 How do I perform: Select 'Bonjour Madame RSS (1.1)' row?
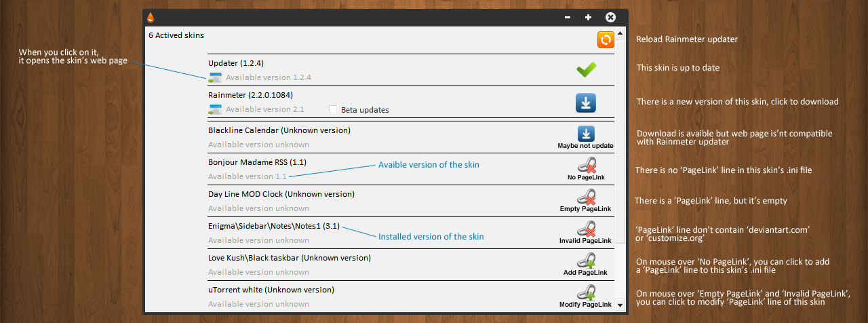tap(258, 162)
